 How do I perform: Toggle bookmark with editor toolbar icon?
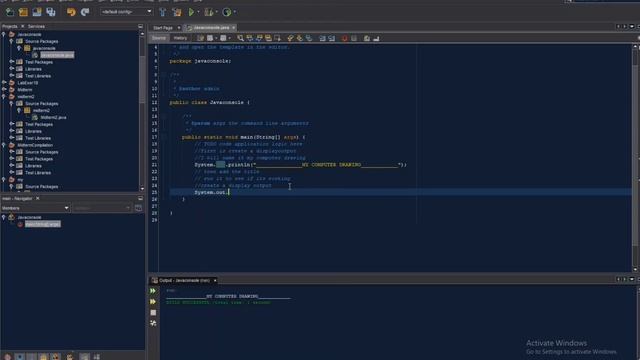coord(309,38)
